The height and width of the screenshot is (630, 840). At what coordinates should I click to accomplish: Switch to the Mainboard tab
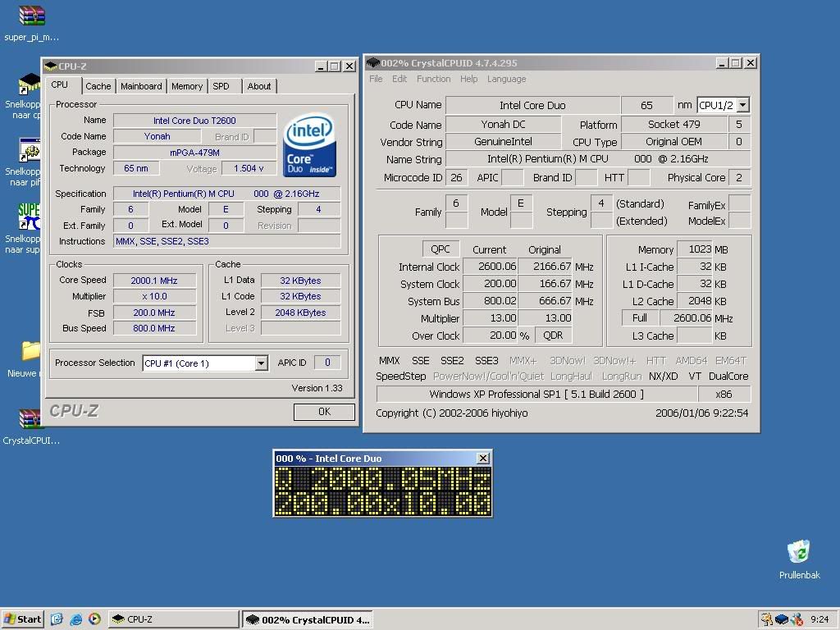pos(141,86)
